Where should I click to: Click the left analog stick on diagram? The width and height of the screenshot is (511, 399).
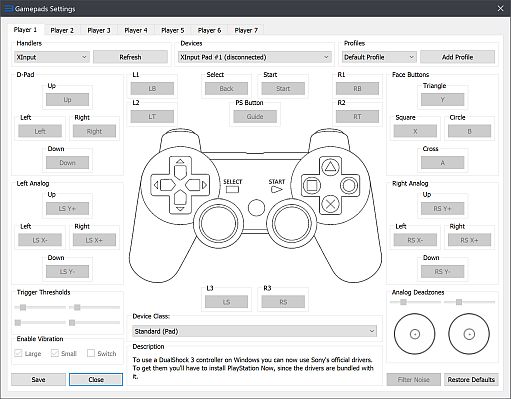[218, 224]
